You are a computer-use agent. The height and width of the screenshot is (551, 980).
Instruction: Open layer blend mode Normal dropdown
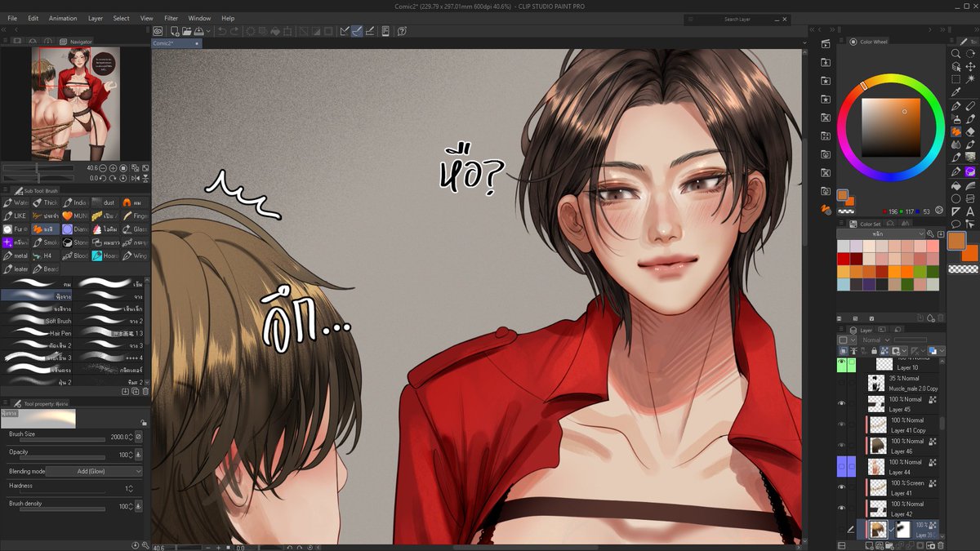tap(876, 340)
